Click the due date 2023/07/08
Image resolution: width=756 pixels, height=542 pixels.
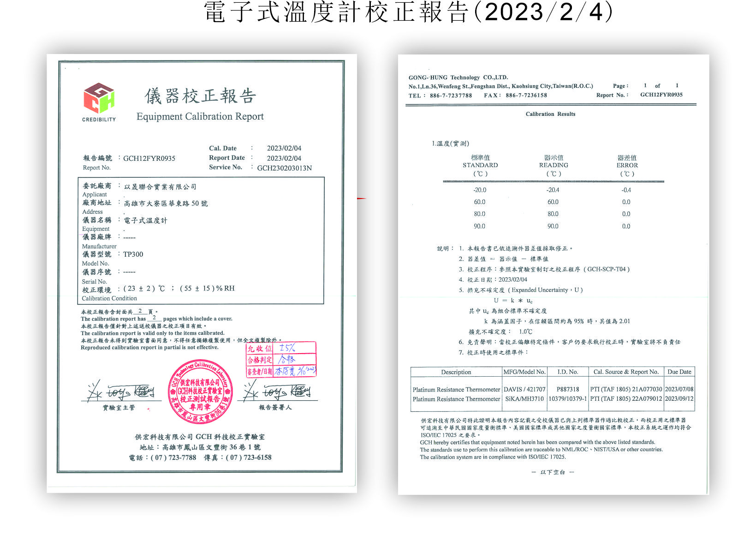[679, 390]
